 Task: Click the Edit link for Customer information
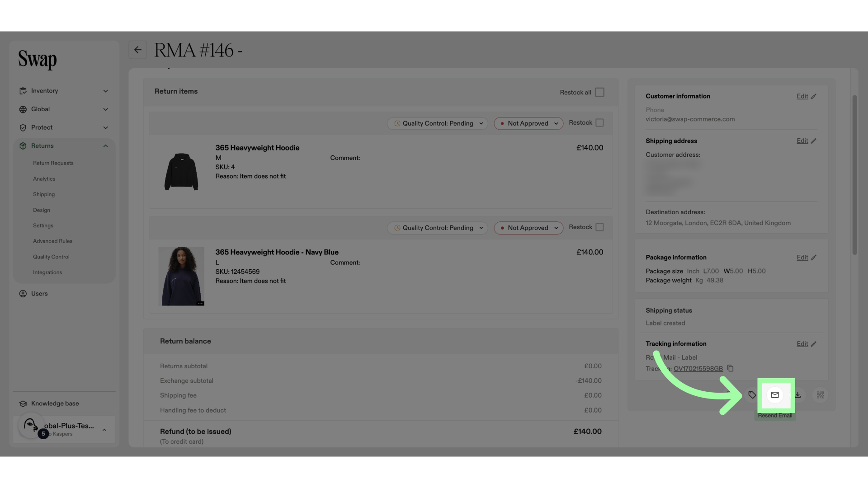(x=802, y=96)
